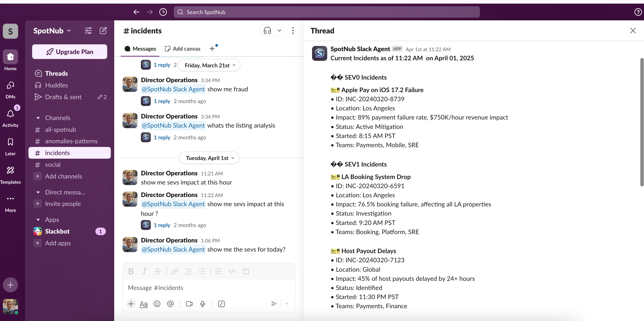Click Add channels

tap(70, 176)
